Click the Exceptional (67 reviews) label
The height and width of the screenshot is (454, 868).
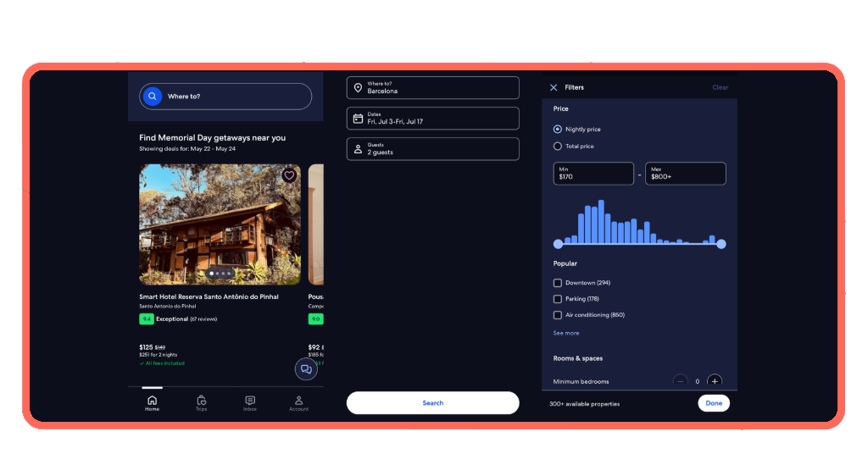[x=186, y=319]
